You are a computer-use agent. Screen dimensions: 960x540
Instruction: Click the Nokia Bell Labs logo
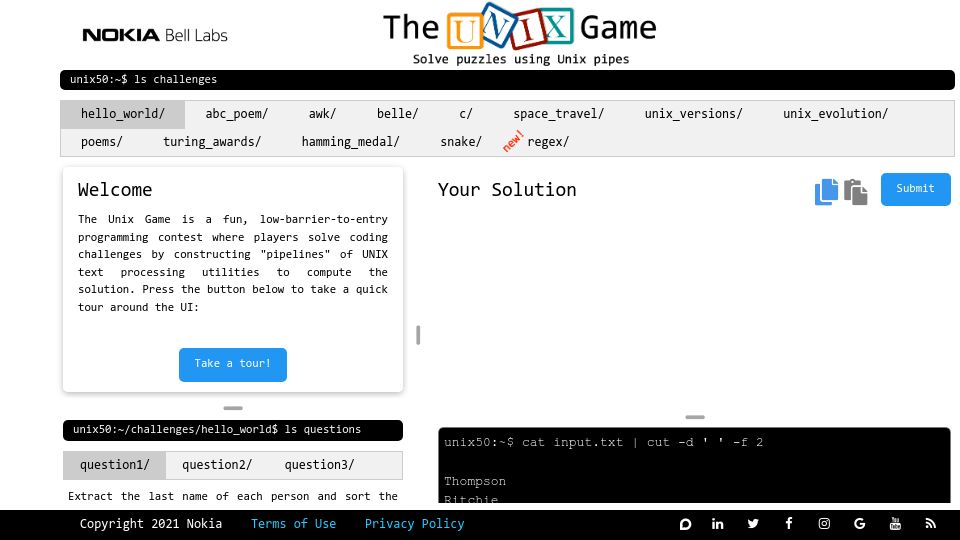155,35
